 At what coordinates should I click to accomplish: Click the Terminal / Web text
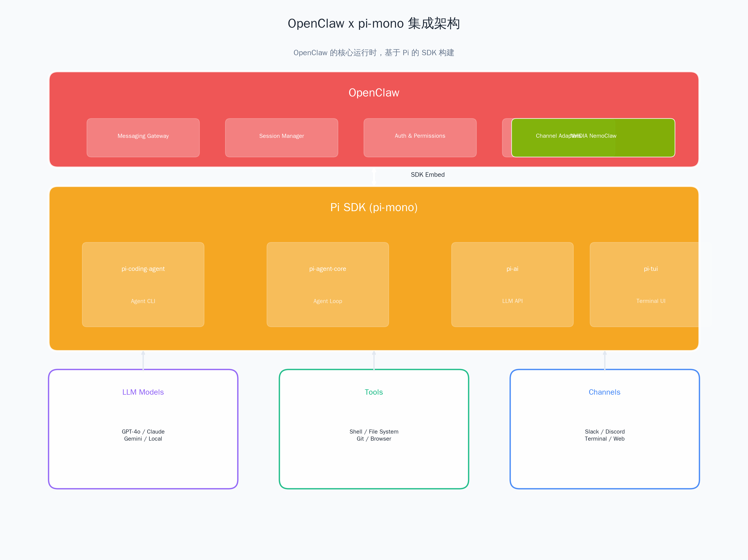(x=605, y=439)
